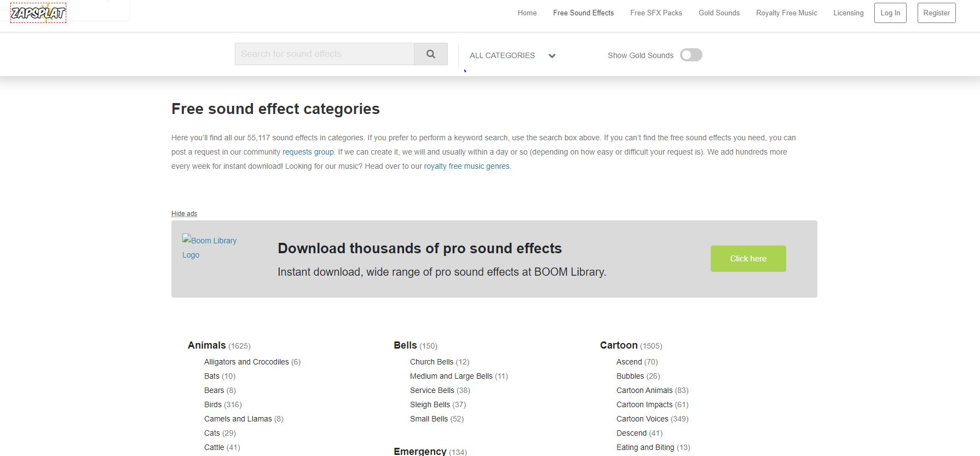
Task: Click the green Click here button
Action: tap(748, 259)
